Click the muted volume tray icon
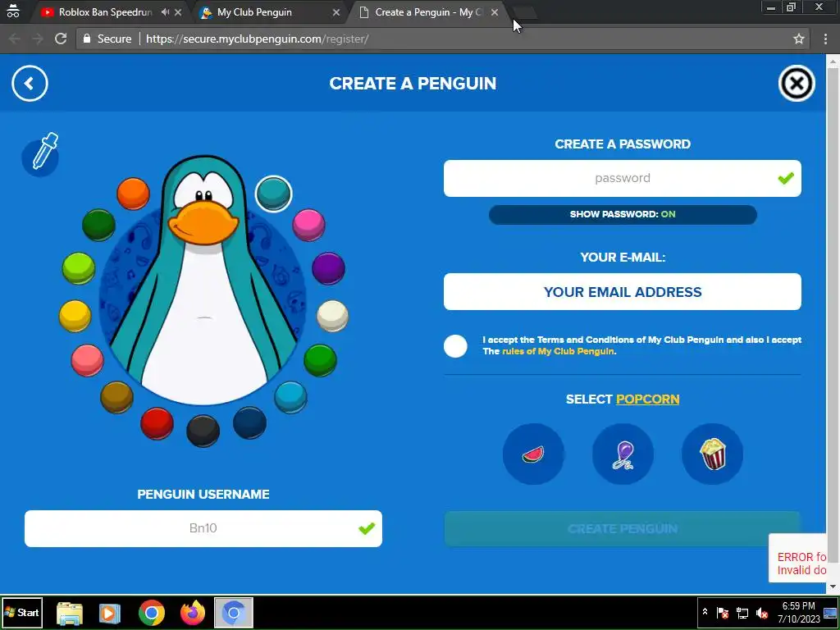Image resolution: width=840 pixels, height=630 pixels. click(x=762, y=612)
